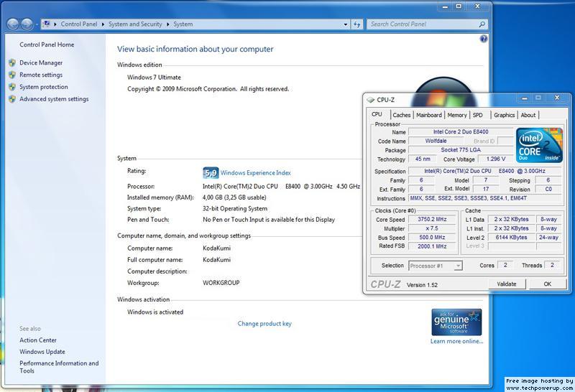The image size is (575, 392).
Task: Click the OK button in CPU-Z
Action: point(548,284)
